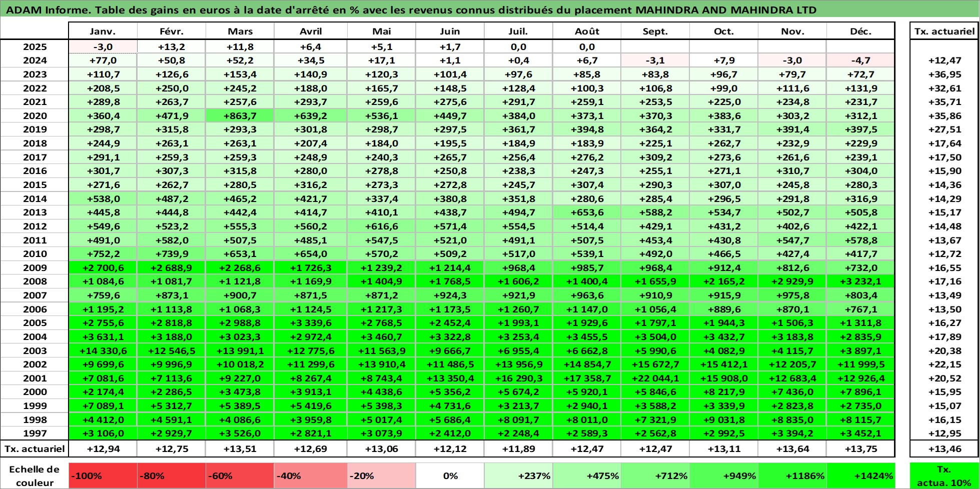Click the +12,95 actuarial rate for 1997
This screenshot has height=489, width=980.
(x=944, y=433)
